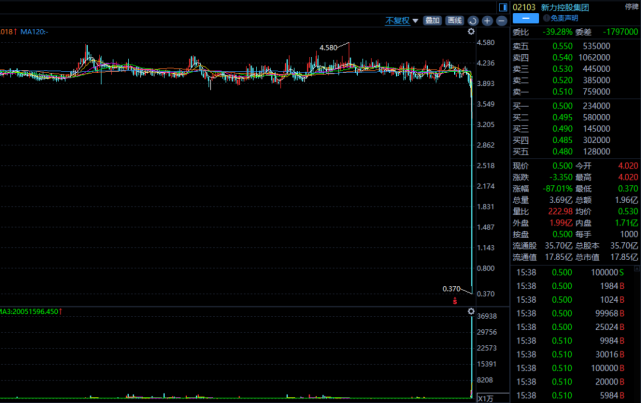
Task: Open volume panel settings gear
Action: (x=471, y=311)
